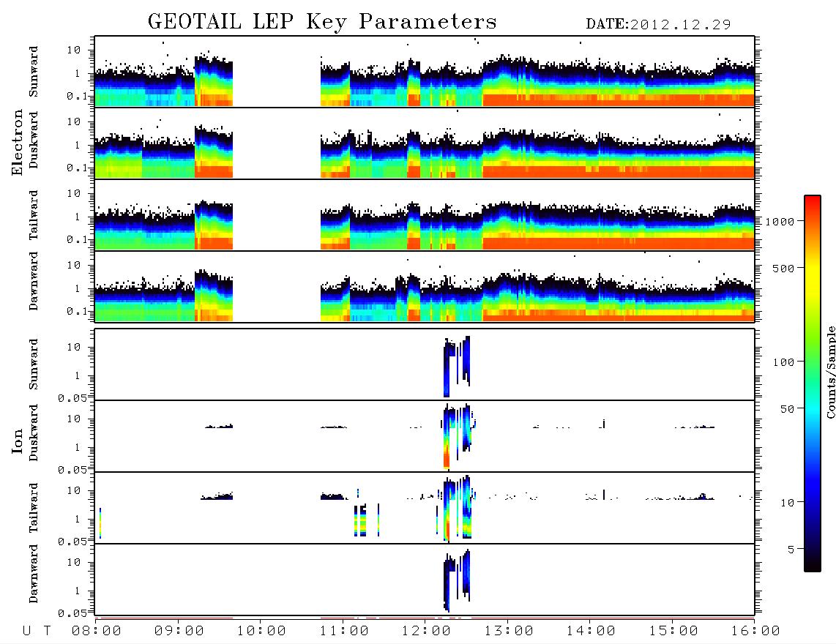Click the "15:00" time tick label
Screen dimensions: 836x644
[x=673, y=632]
